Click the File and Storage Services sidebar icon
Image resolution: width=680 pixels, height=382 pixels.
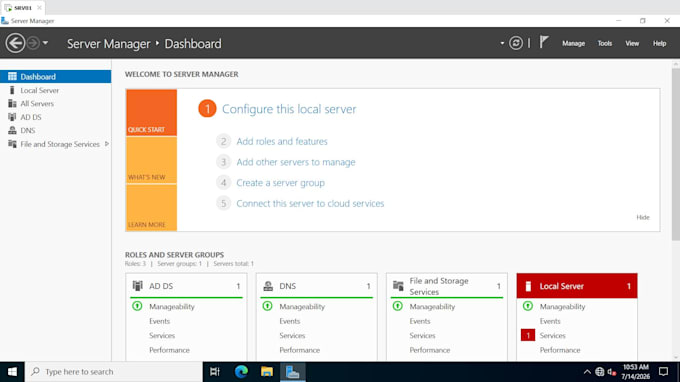12,144
